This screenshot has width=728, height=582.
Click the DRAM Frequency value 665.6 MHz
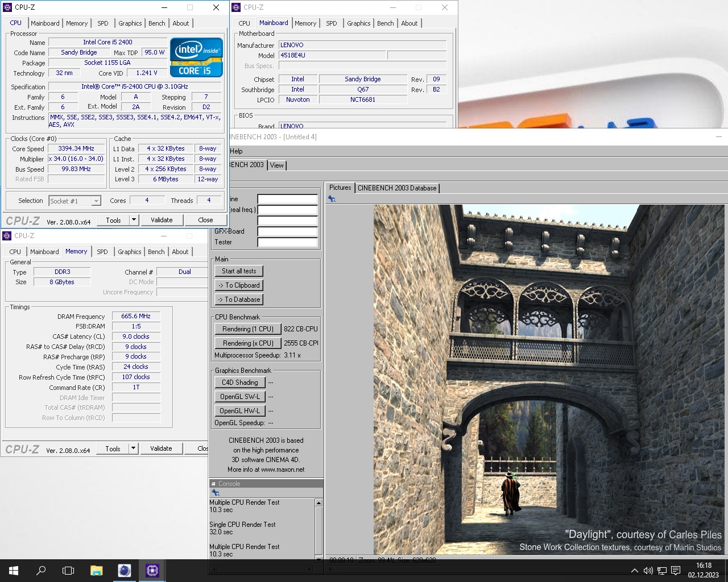coord(136,317)
